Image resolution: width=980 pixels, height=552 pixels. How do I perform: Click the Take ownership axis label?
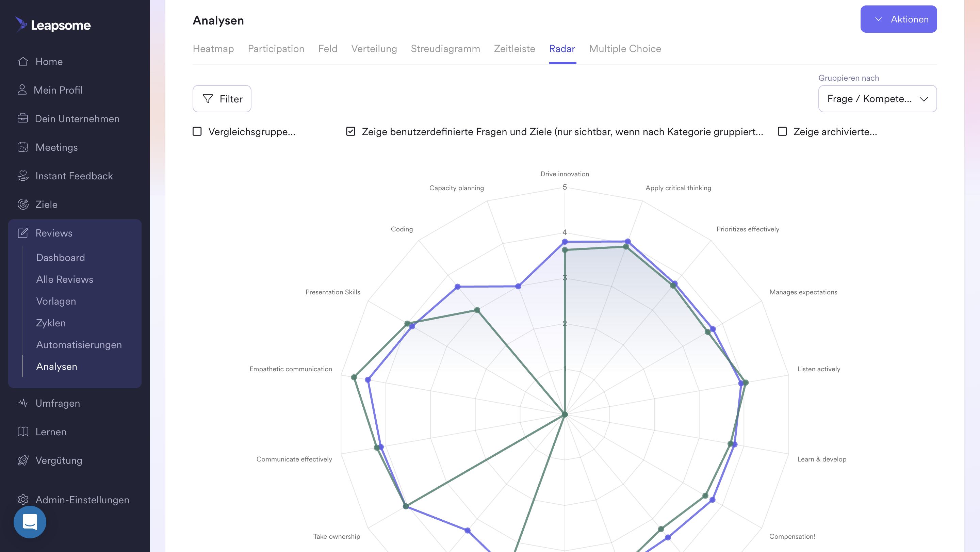click(336, 536)
